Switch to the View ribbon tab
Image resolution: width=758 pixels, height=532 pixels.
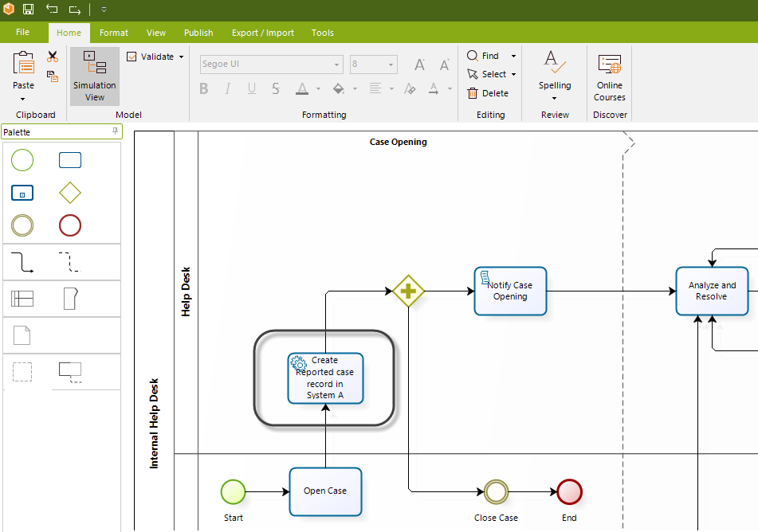[x=156, y=33]
